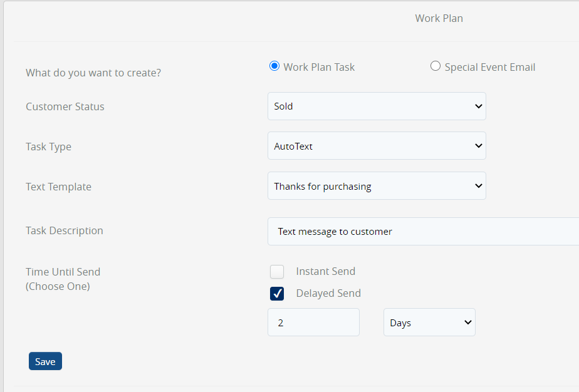The image size is (579, 392).
Task: Click the "What do you want to create?" label
Action: tap(93, 73)
